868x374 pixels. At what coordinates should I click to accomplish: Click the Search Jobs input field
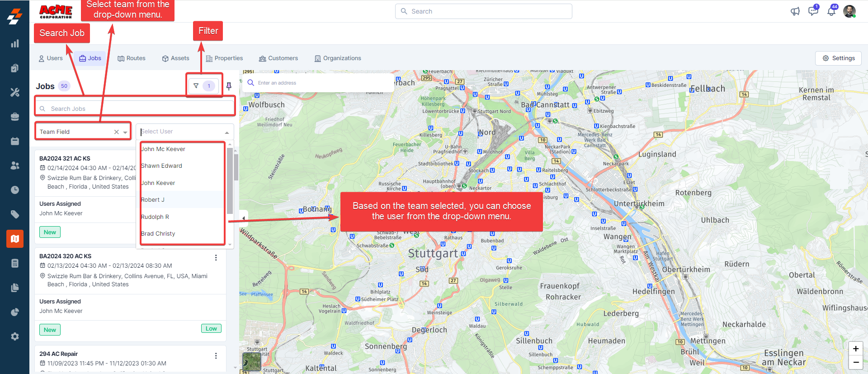click(136, 109)
